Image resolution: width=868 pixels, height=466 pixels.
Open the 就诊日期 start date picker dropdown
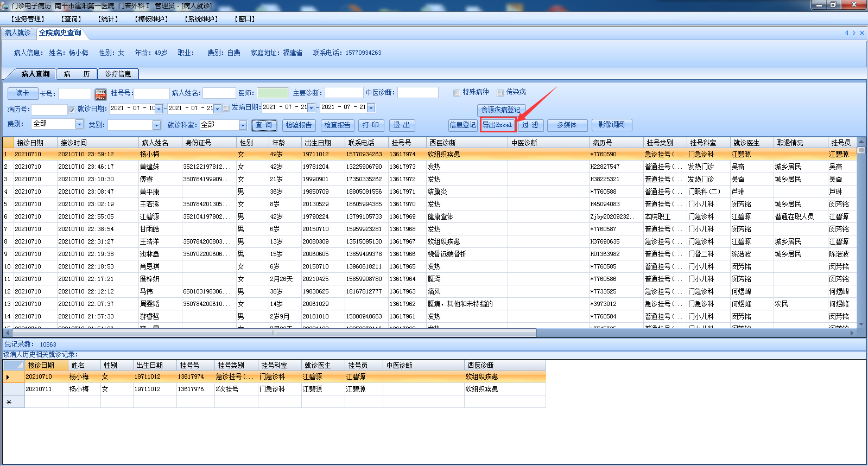coord(159,109)
